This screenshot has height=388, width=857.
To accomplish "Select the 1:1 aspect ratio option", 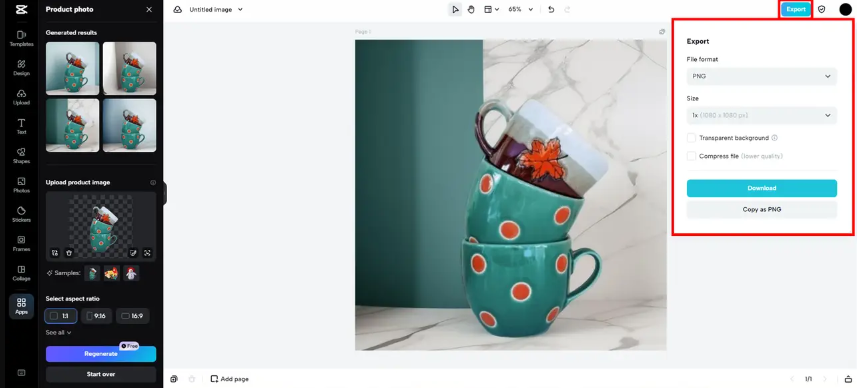I will (61, 316).
